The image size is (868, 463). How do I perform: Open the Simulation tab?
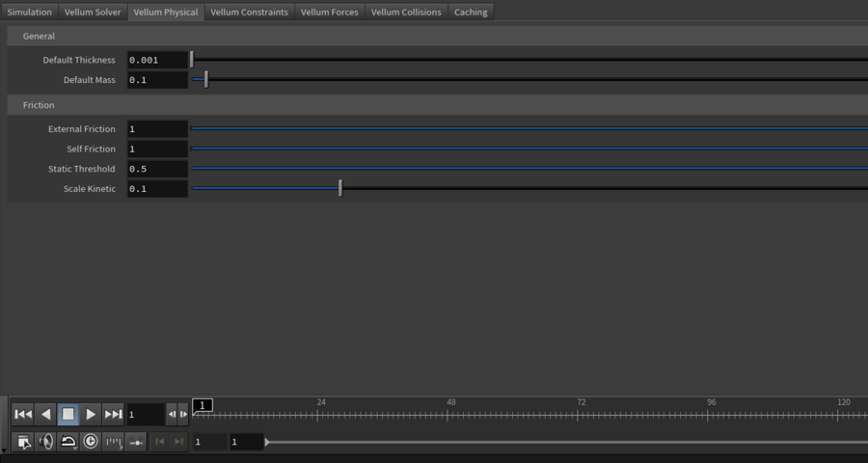(29, 12)
